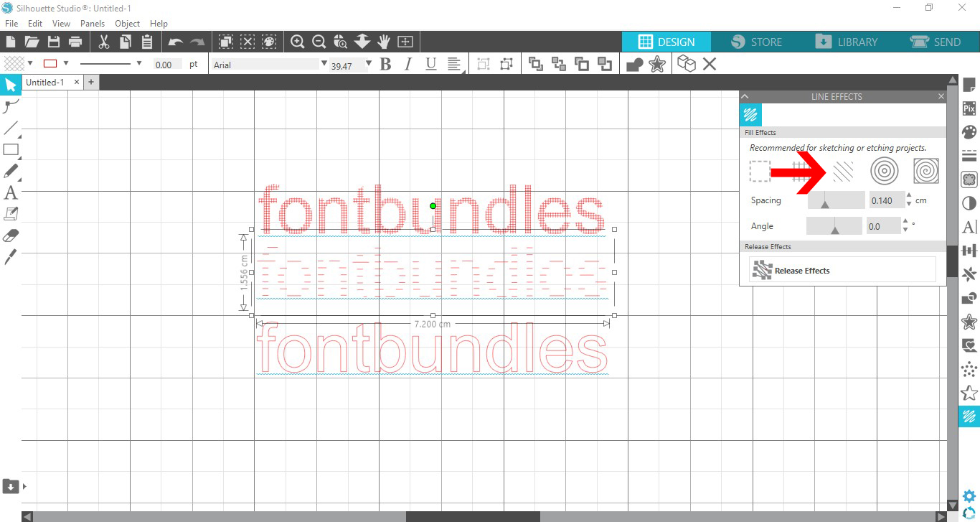Open the Object menu
This screenshot has width=980, height=522.
128,24
